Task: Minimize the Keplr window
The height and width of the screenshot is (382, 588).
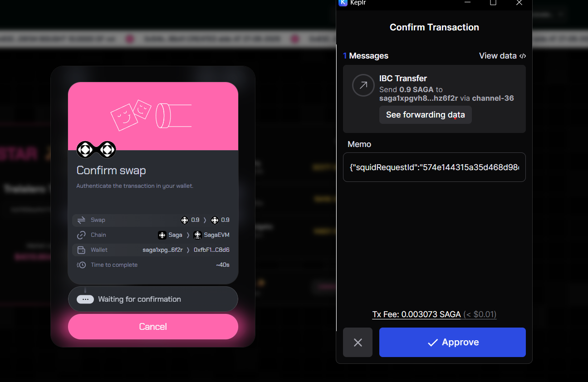Action: (467, 2)
